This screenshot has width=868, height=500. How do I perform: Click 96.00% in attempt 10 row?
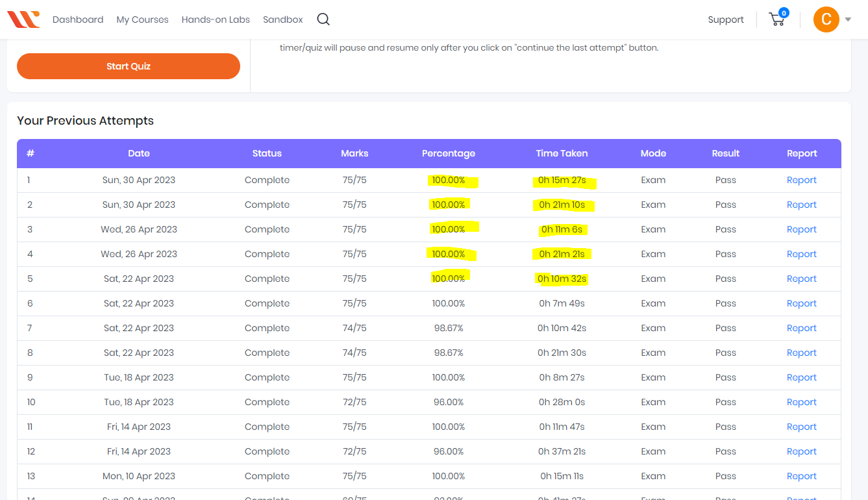[449, 402]
